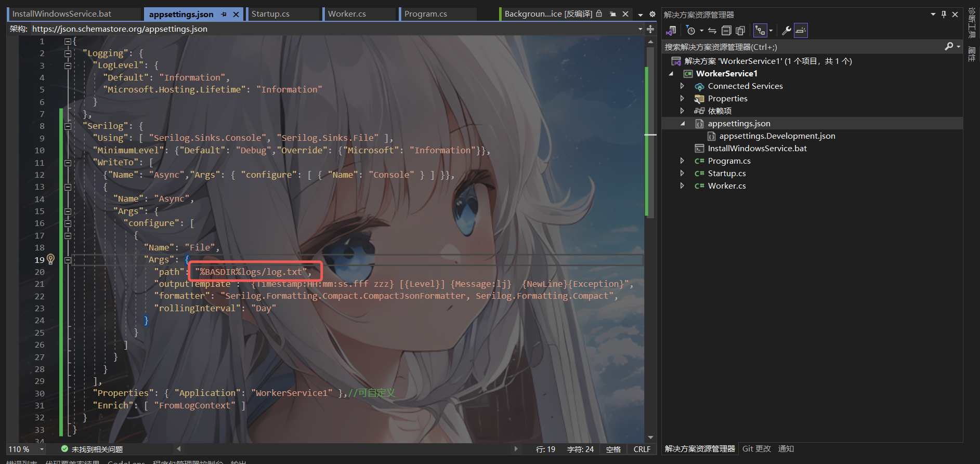Toggle file nesting icon in Solution Explorer

point(760,31)
